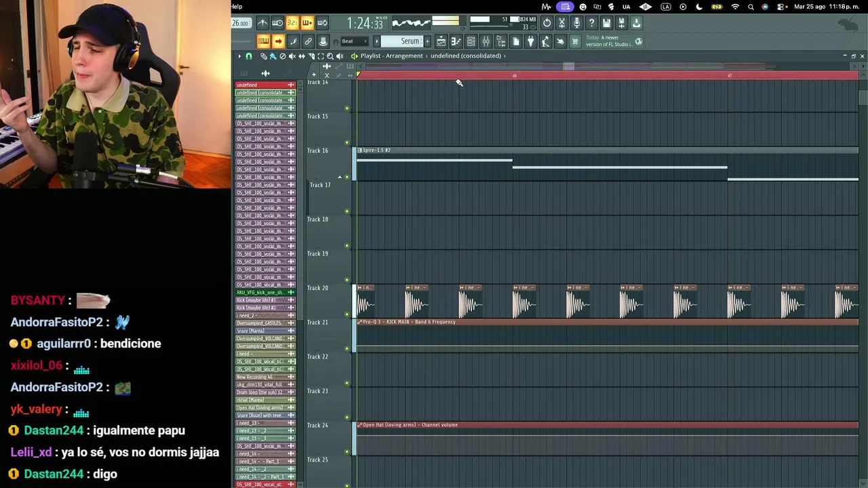868x488 pixels.
Task: Expand the pattern menu arrow left of Serum
Action: coord(377,41)
